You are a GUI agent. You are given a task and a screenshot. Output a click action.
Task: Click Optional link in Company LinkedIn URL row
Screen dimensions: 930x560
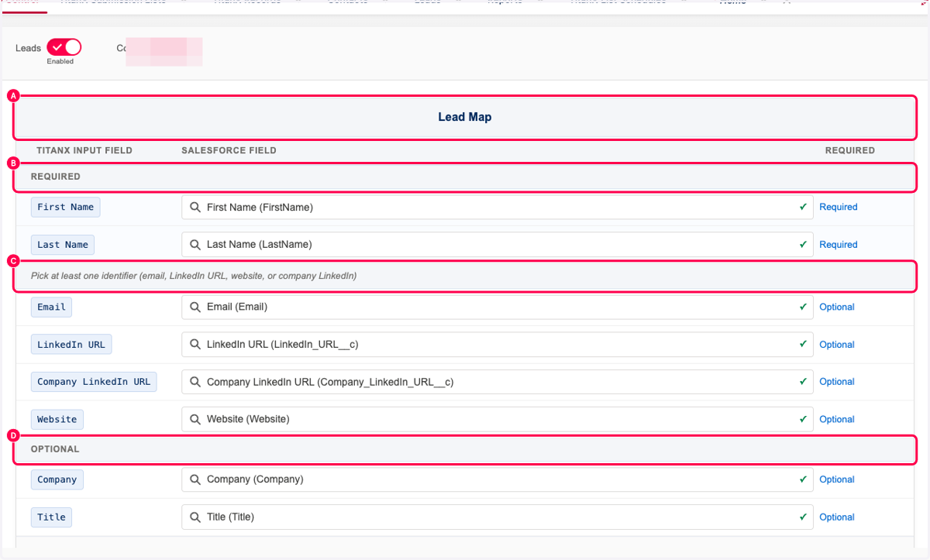[837, 382]
